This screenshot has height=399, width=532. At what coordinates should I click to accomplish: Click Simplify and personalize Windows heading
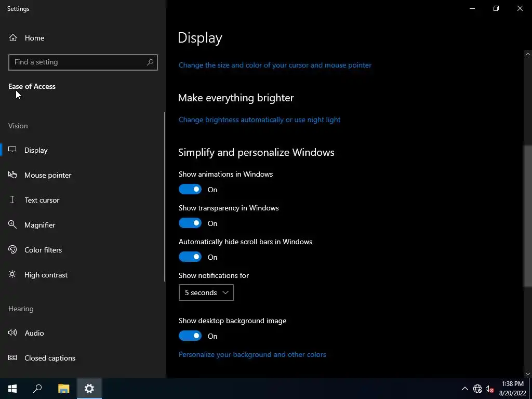pyautogui.click(x=256, y=152)
